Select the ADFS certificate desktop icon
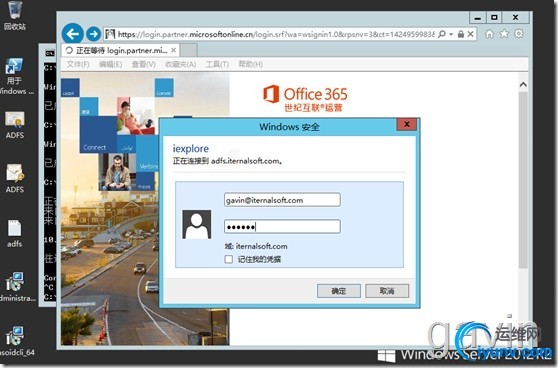Image resolution: width=558 pixels, height=368 pixels. pos(15,125)
